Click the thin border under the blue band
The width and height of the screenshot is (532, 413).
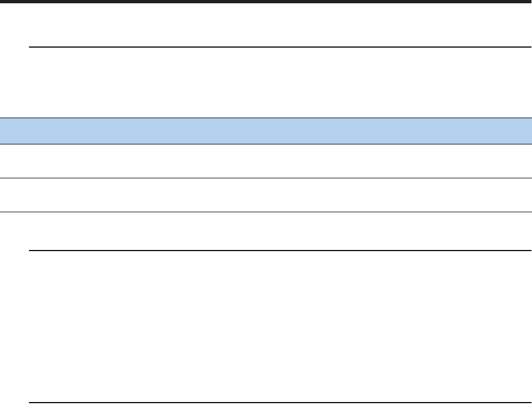click(x=266, y=144)
